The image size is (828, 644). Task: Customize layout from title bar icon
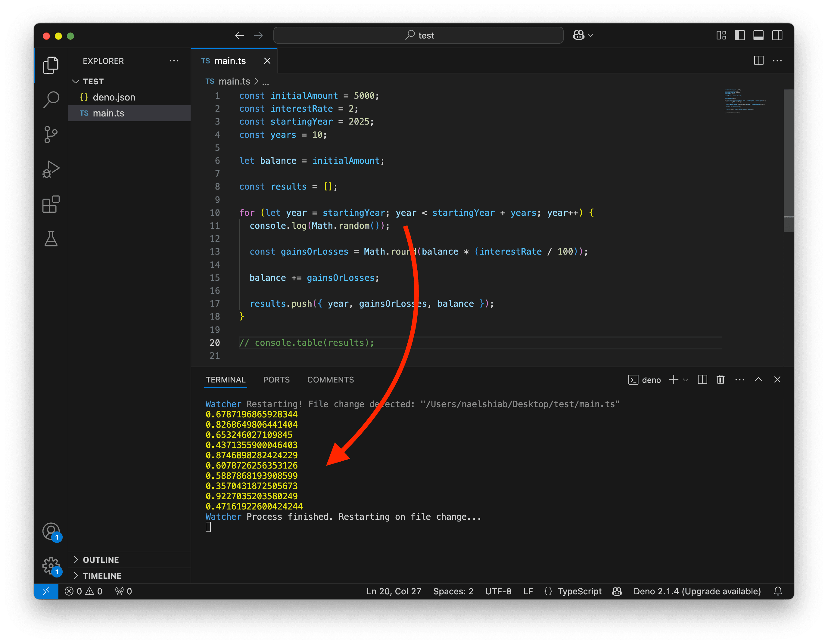pyautogui.click(x=721, y=35)
